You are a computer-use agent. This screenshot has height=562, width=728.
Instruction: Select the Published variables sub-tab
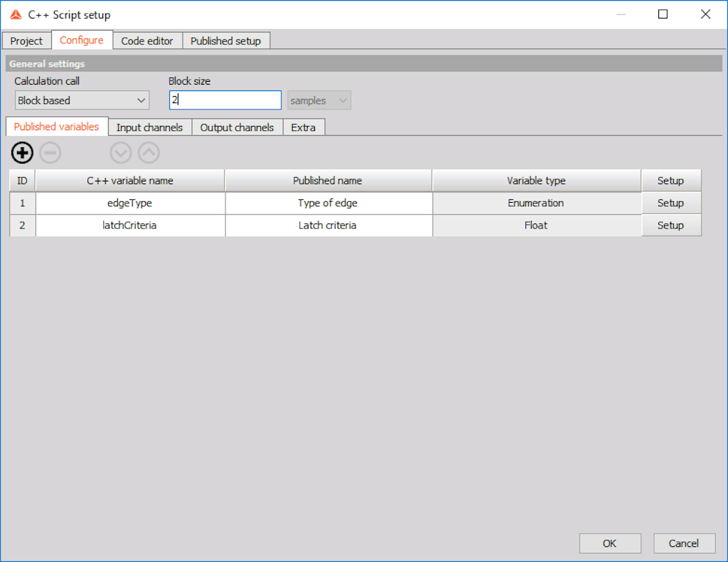pyautogui.click(x=57, y=127)
